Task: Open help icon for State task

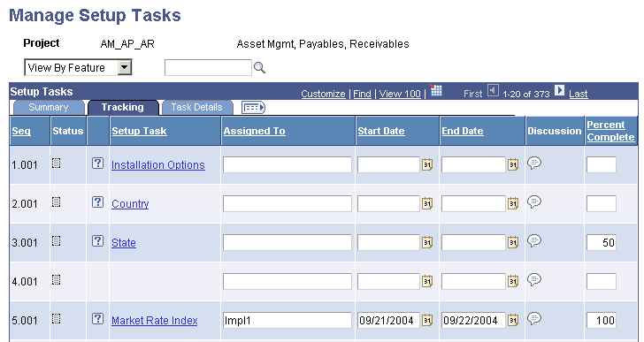Action: click(x=97, y=241)
